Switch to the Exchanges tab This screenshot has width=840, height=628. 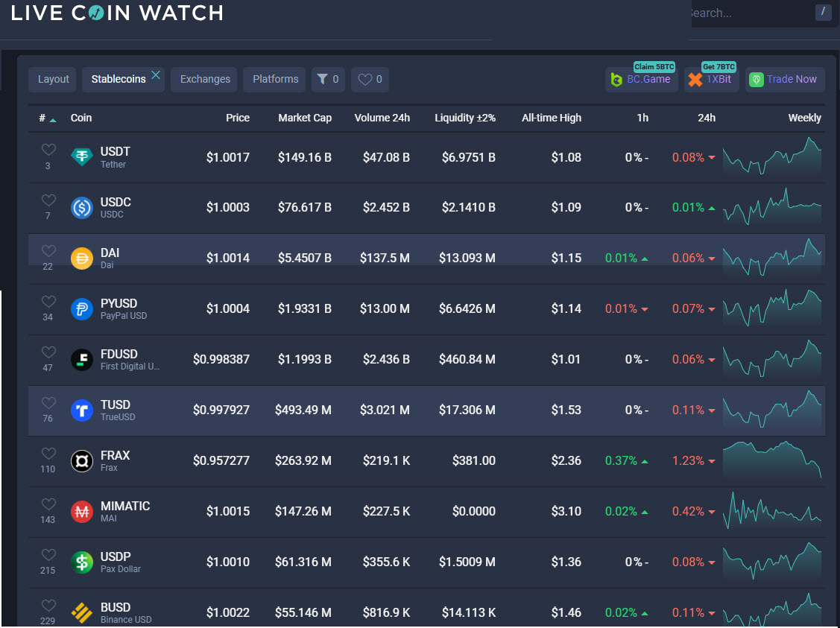click(x=203, y=79)
